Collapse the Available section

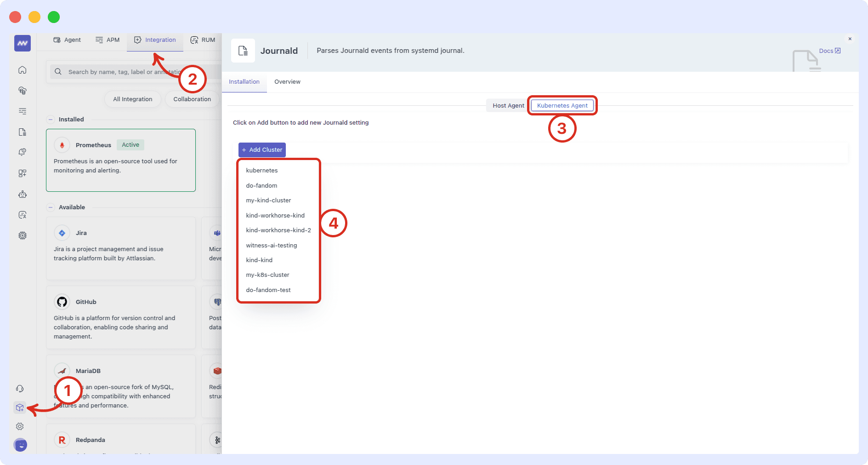tap(50, 207)
